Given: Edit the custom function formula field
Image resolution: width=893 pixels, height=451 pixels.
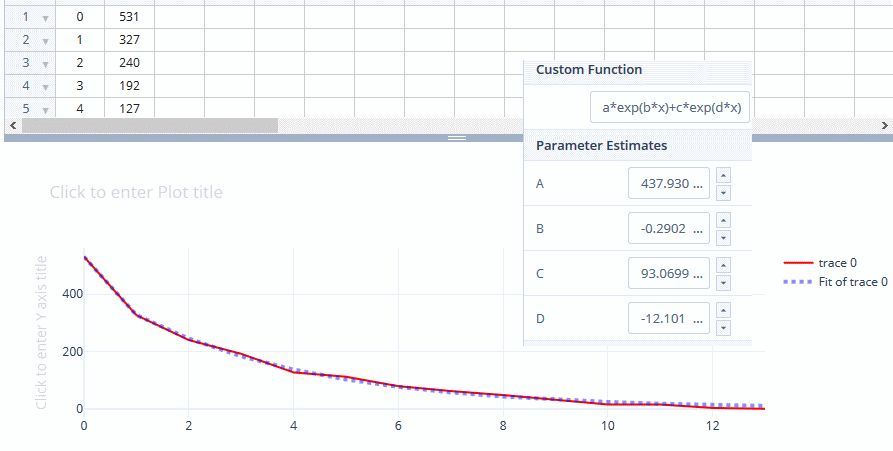Looking at the screenshot, I should pos(670,107).
